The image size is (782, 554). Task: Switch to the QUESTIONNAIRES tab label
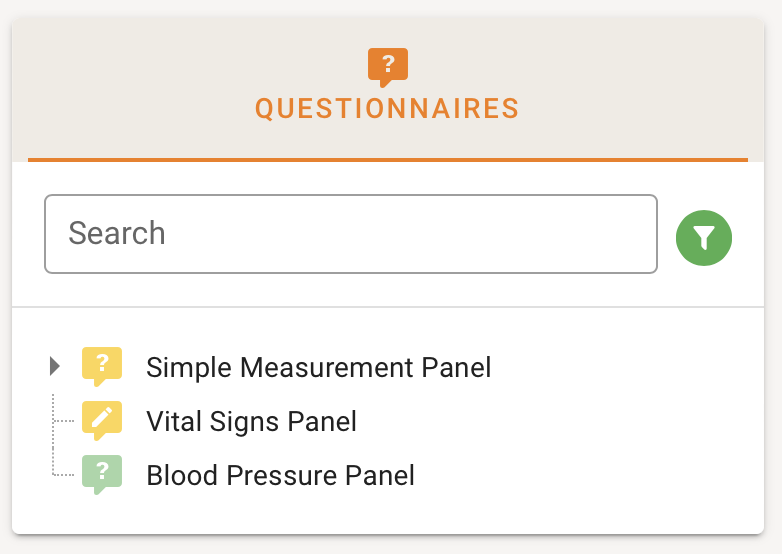point(387,108)
